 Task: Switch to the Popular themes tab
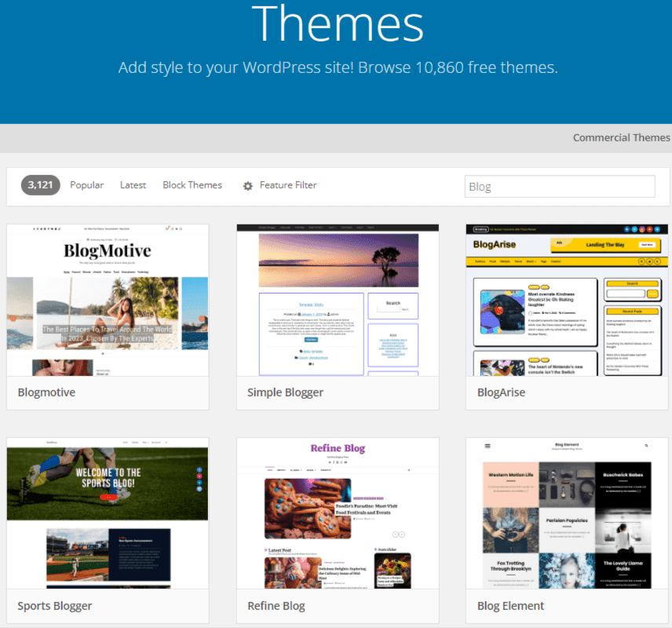point(86,185)
